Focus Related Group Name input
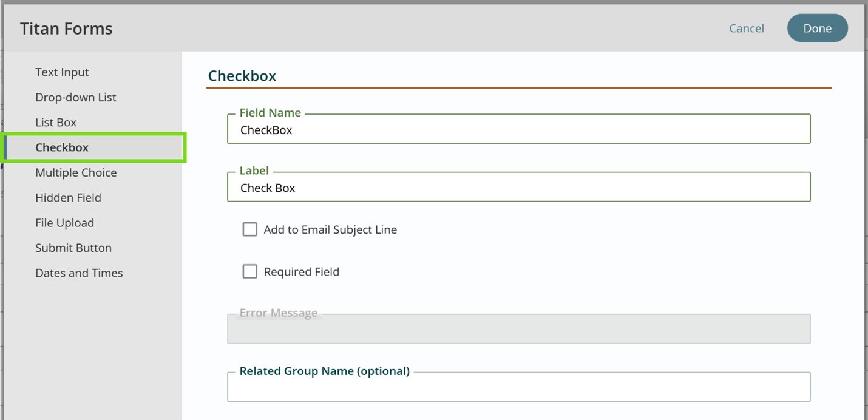This screenshot has width=868, height=420. pos(519,387)
